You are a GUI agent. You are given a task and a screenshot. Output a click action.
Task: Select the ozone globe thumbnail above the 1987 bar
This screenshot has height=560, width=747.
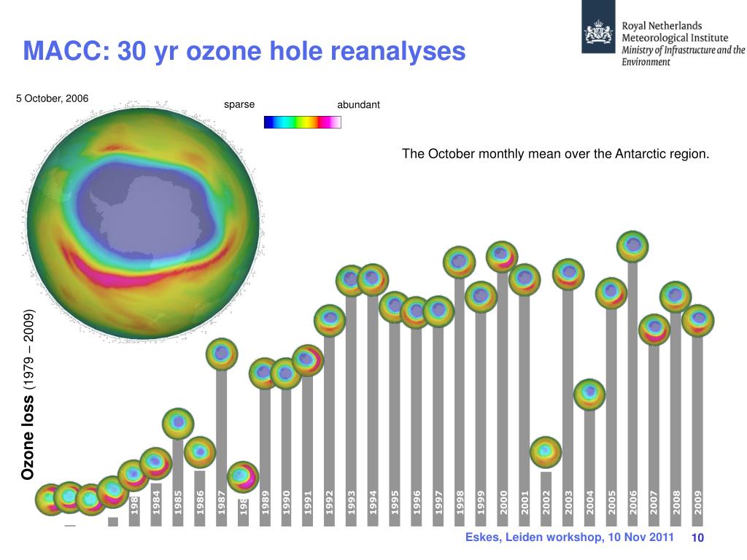coord(222,354)
